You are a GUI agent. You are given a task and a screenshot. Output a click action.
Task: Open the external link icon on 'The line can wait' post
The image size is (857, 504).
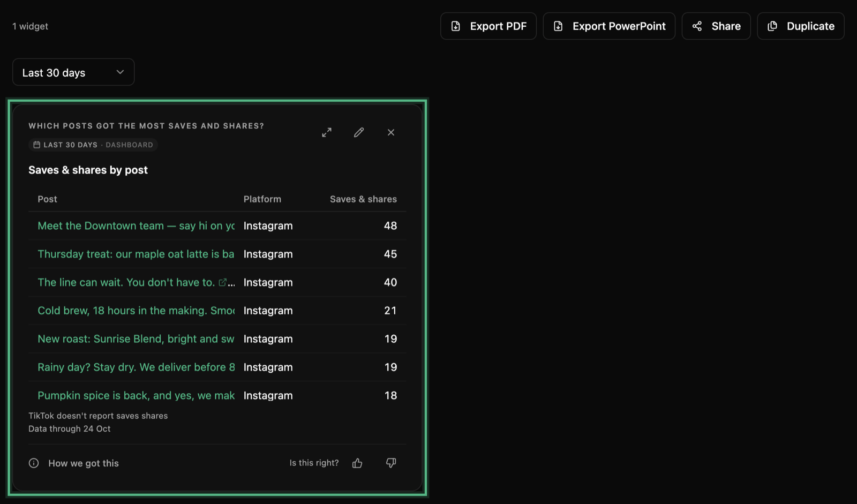click(x=223, y=282)
